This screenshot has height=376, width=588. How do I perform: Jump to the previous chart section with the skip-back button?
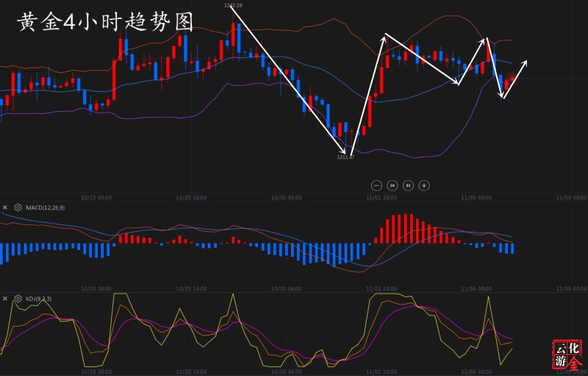[x=392, y=185]
